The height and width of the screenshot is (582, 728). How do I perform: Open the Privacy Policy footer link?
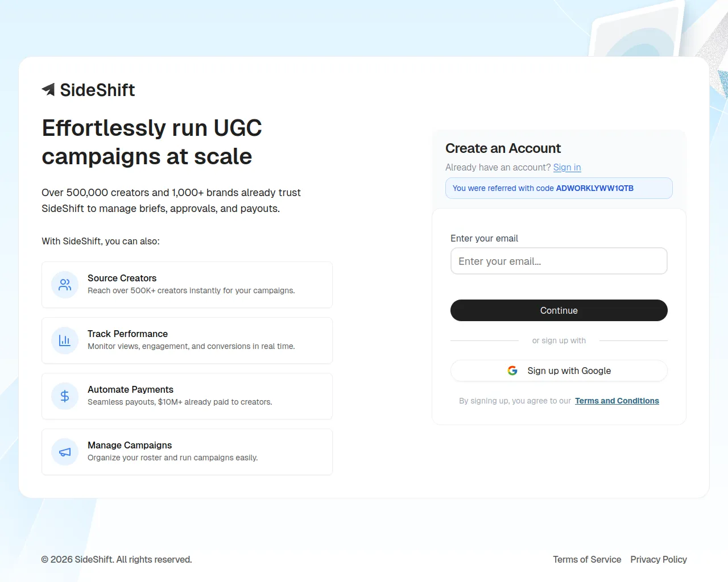coord(659,559)
